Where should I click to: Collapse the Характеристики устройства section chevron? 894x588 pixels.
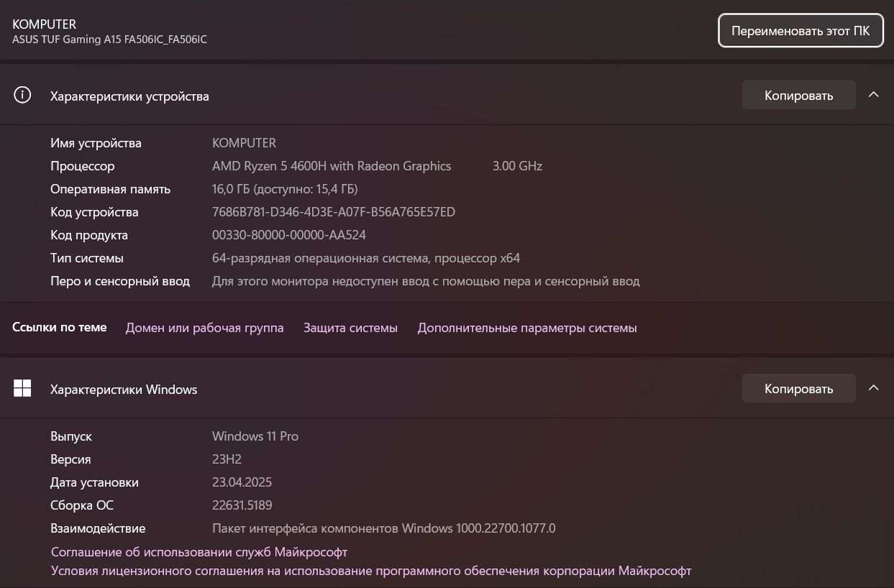(874, 95)
